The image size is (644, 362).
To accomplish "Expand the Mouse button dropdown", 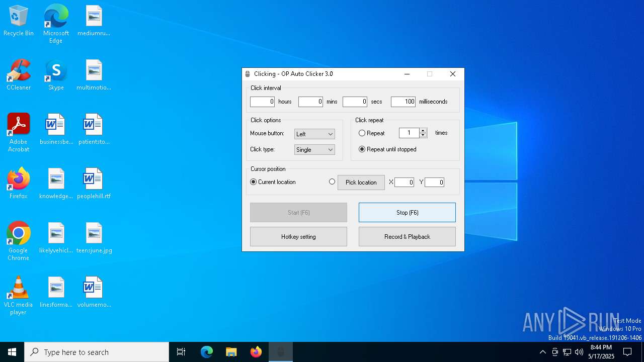I will [314, 134].
